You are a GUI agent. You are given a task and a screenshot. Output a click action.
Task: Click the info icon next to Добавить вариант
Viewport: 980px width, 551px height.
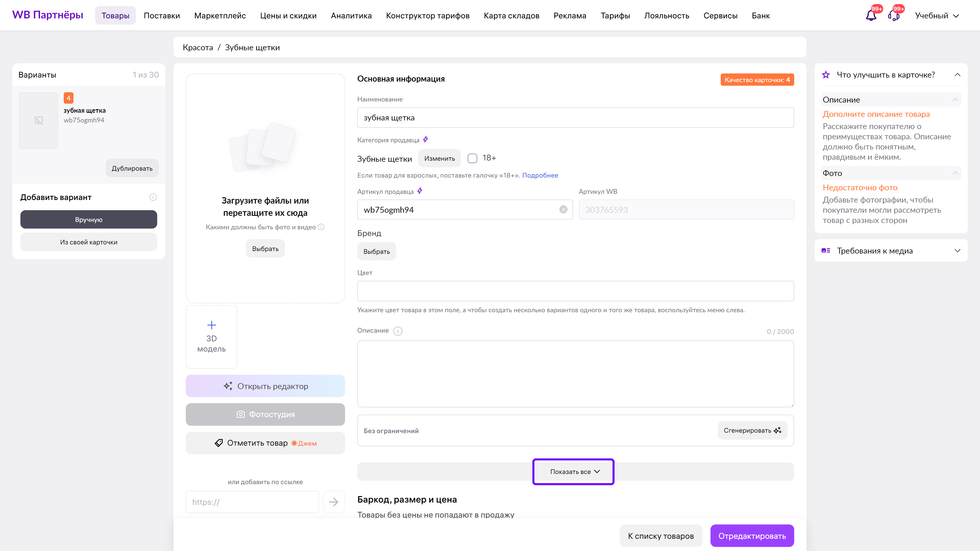click(153, 197)
